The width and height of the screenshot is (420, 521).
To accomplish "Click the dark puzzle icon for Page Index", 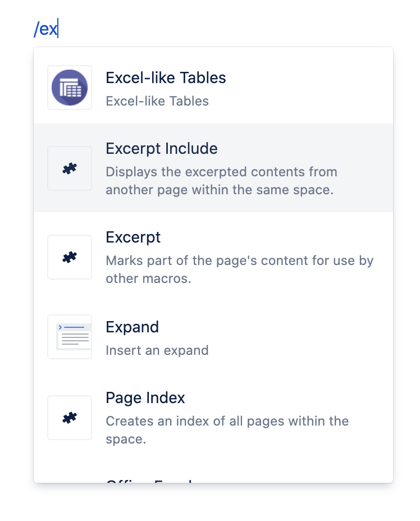I will point(69,418).
